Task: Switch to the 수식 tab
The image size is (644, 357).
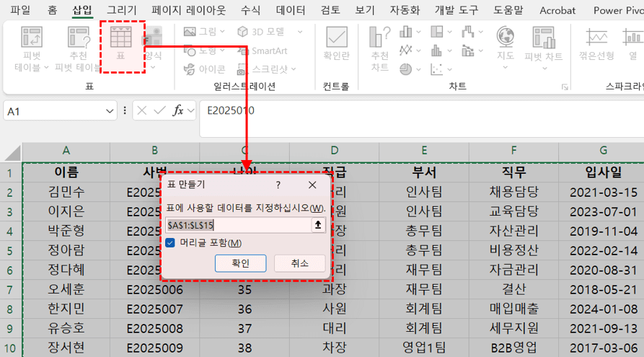Action: pyautogui.click(x=250, y=10)
